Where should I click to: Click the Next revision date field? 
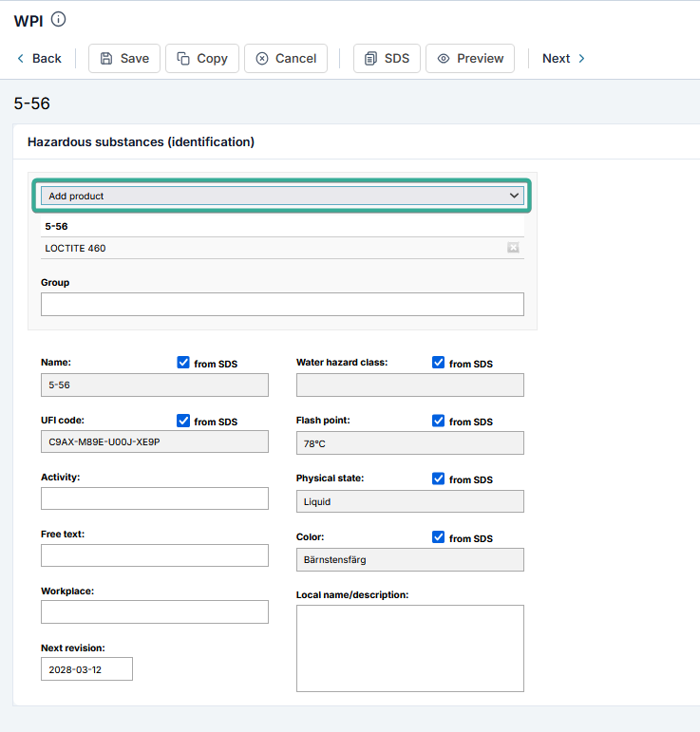86,669
